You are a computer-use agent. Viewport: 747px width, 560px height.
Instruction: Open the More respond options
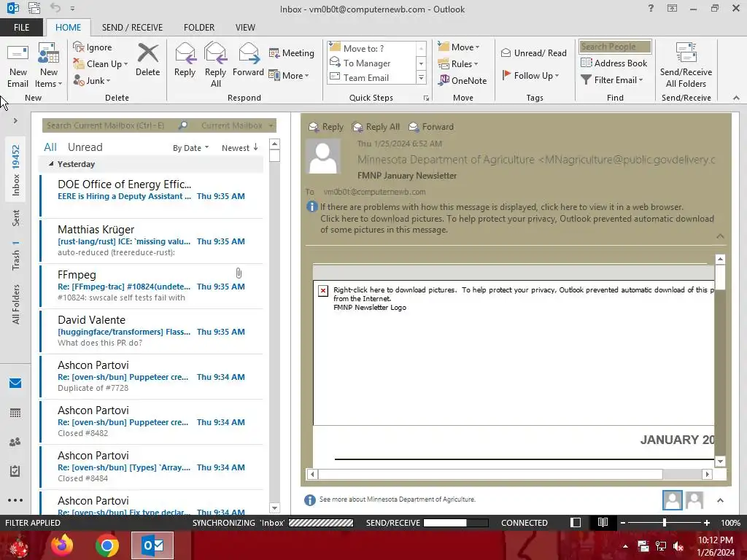[289, 75]
